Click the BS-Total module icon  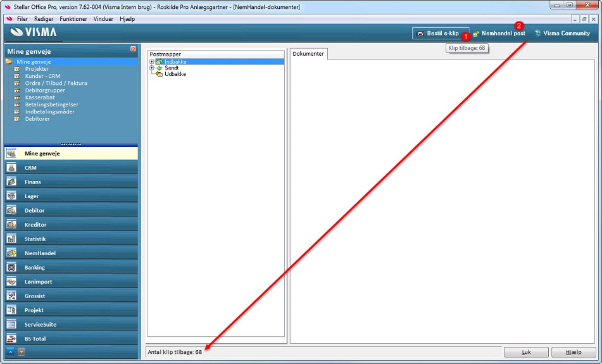point(11,338)
